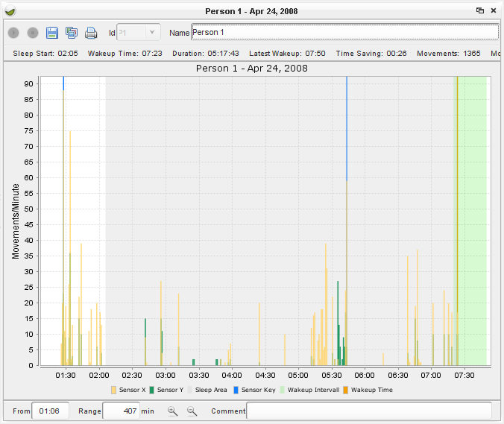This screenshot has height=424, width=504.
Task: Click the From time field
Action: click(x=51, y=411)
